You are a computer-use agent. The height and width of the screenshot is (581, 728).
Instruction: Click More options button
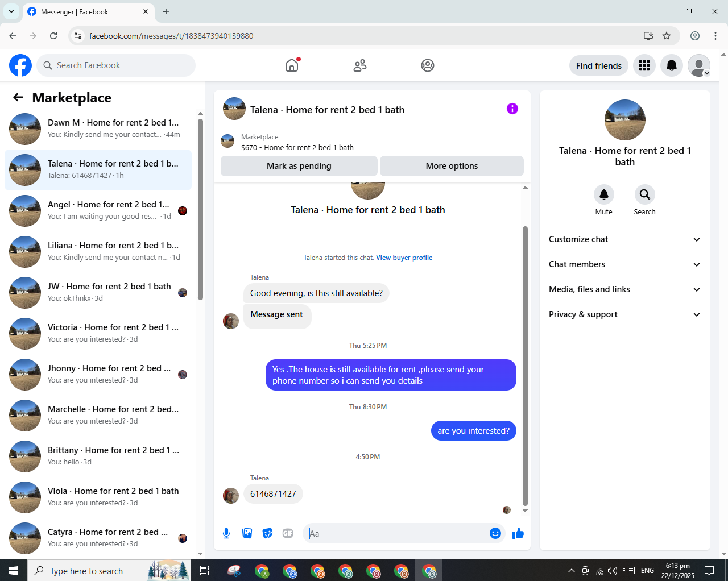(452, 166)
